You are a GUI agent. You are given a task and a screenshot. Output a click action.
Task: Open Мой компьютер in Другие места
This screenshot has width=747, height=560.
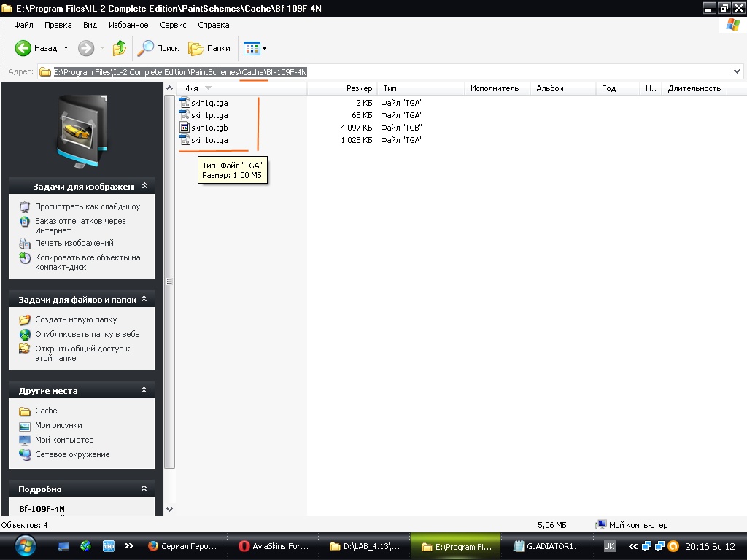click(64, 440)
